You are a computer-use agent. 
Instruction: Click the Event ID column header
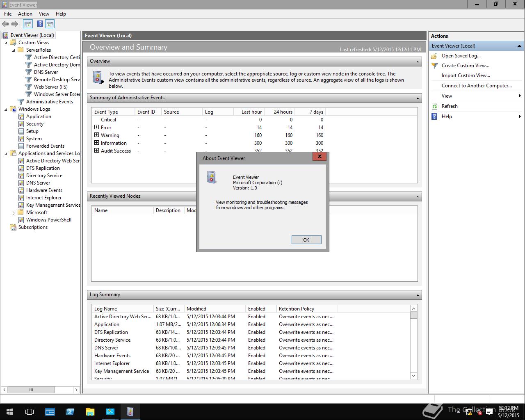[x=148, y=112]
